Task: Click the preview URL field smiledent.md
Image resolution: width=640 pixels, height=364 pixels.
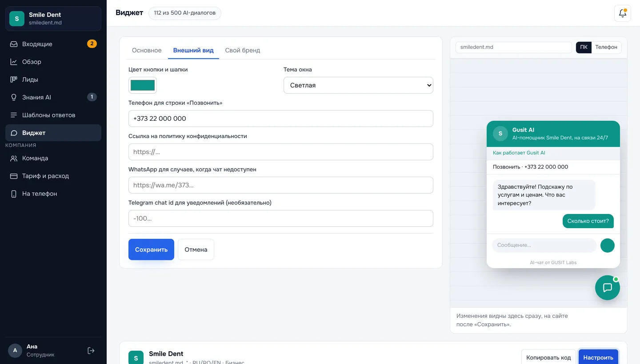Action: coord(513,47)
